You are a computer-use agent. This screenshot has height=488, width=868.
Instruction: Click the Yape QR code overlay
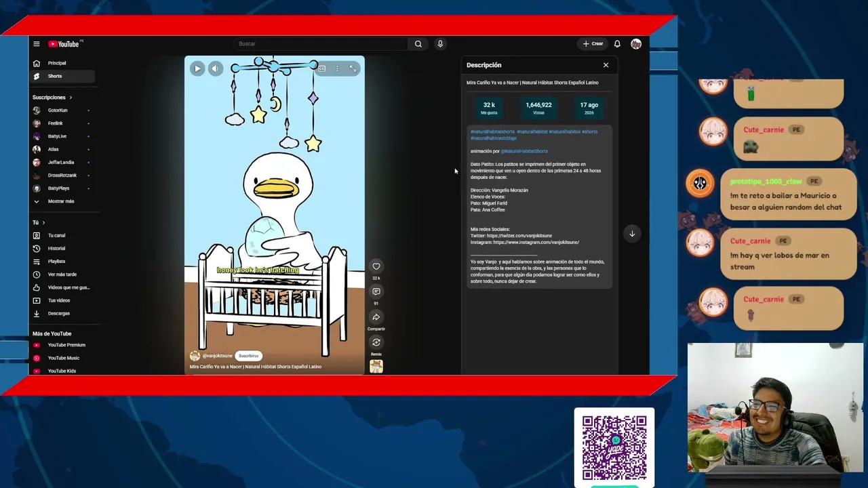[614, 447]
